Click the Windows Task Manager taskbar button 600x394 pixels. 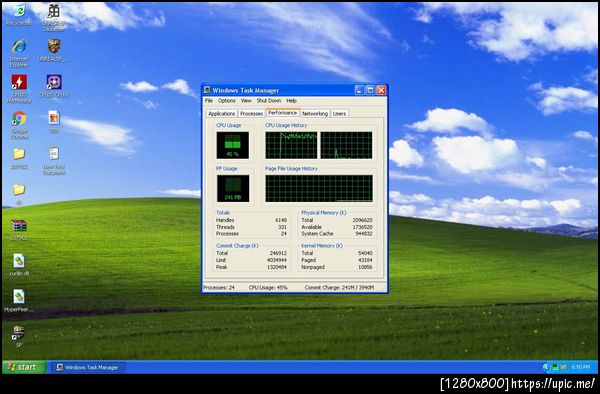coord(88,368)
